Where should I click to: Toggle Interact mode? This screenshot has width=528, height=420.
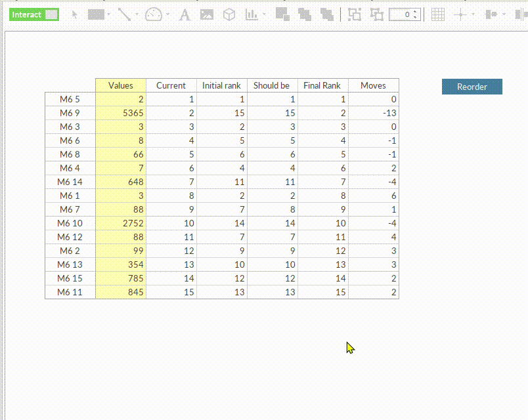[33, 14]
